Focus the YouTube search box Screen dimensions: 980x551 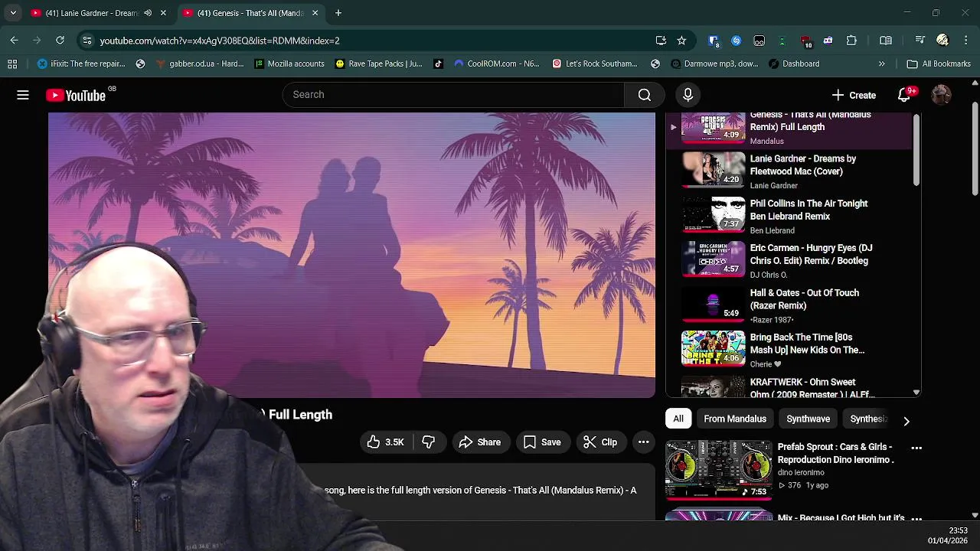click(453, 95)
